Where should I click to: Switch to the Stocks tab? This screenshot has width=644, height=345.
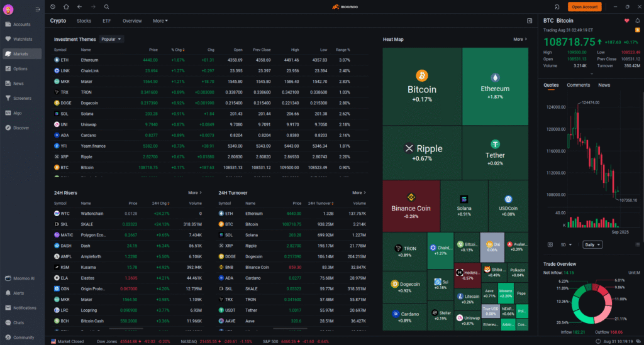(84, 21)
